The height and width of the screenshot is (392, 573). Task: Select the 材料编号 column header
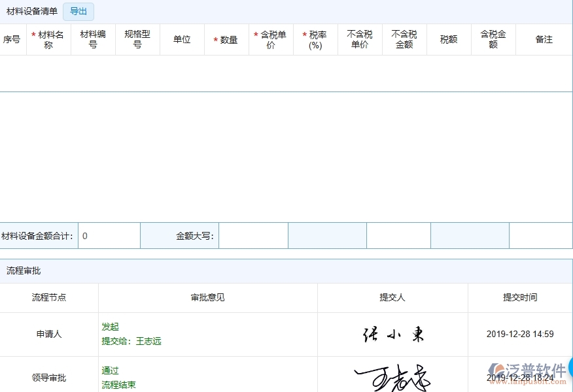[93, 39]
